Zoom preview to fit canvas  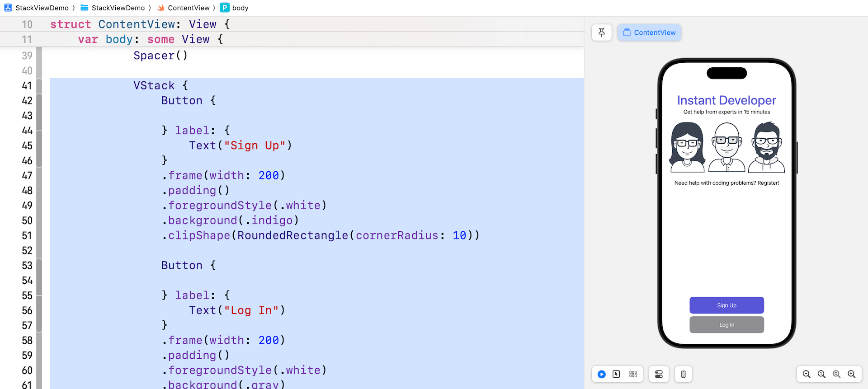[836, 374]
